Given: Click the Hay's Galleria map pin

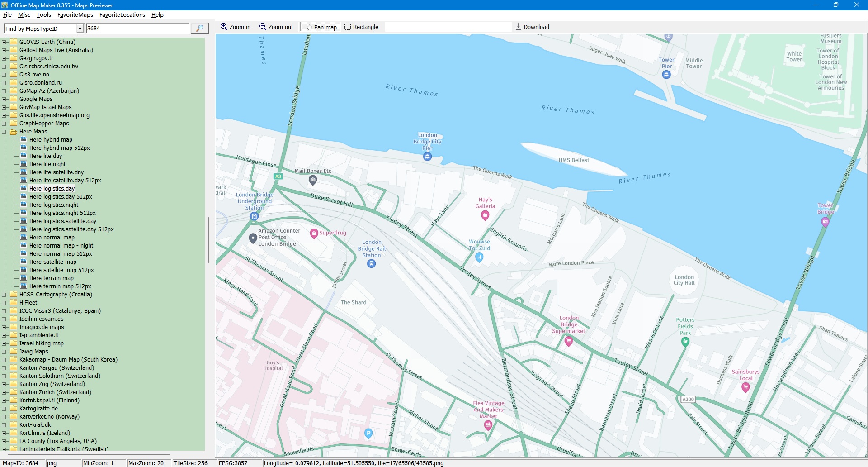Looking at the screenshot, I should (x=485, y=215).
